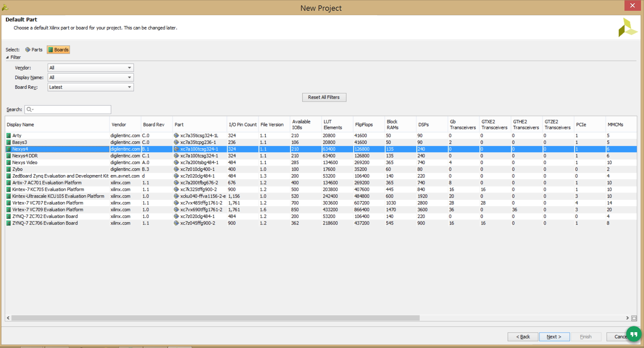Click the board search input field

[x=68, y=109]
